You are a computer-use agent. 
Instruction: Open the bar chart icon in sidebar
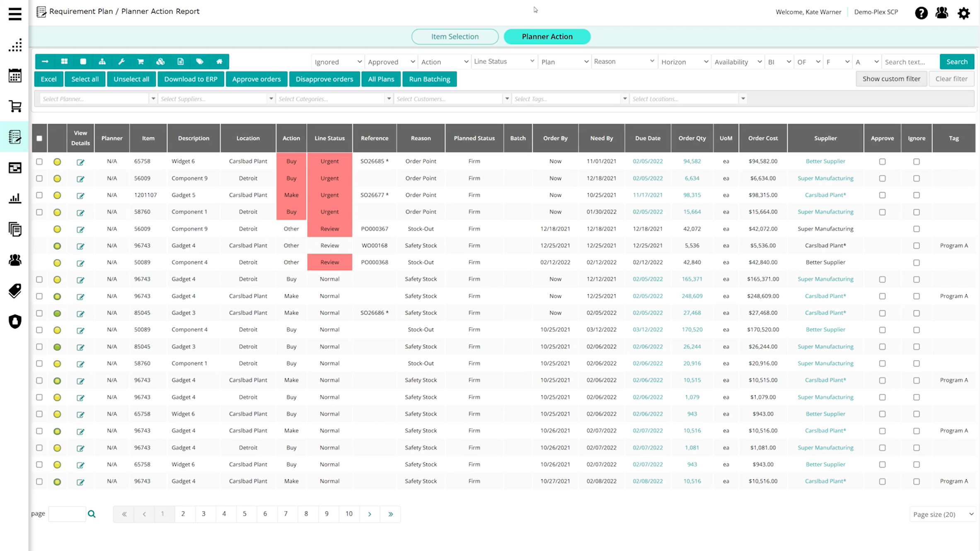[15, 198]
